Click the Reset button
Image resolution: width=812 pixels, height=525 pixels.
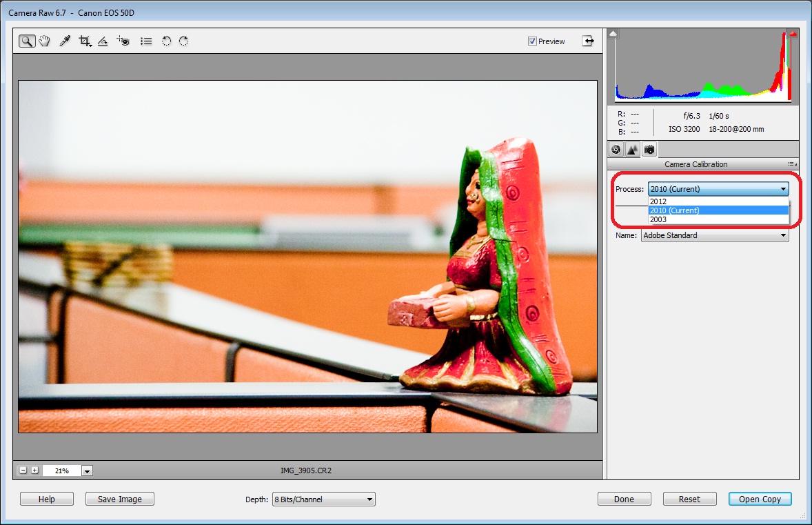689,499
